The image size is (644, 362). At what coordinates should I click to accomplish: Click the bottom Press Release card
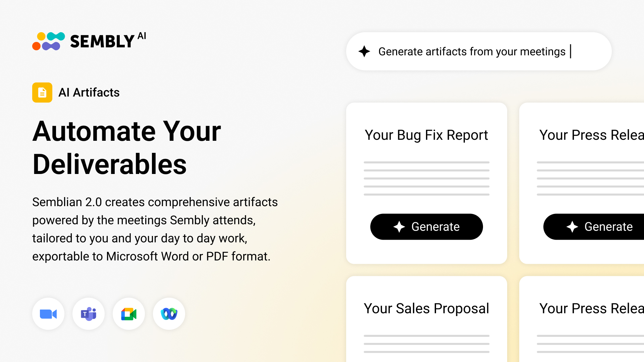click(x=590, y=309)
